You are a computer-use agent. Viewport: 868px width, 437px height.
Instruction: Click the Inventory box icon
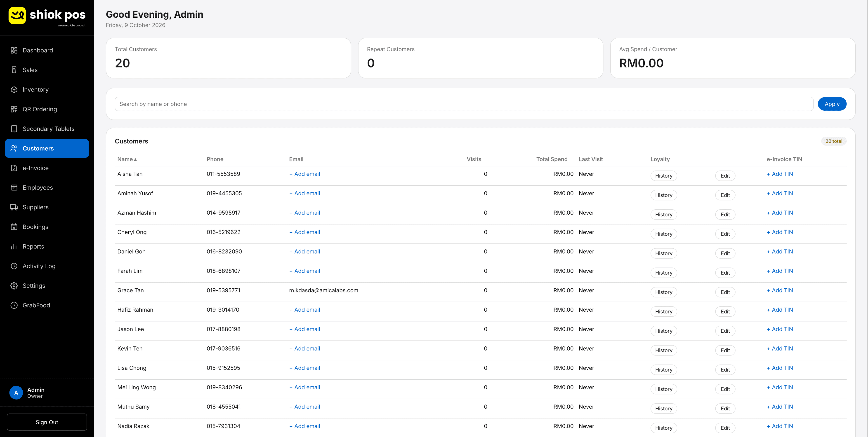coord(14,90)
